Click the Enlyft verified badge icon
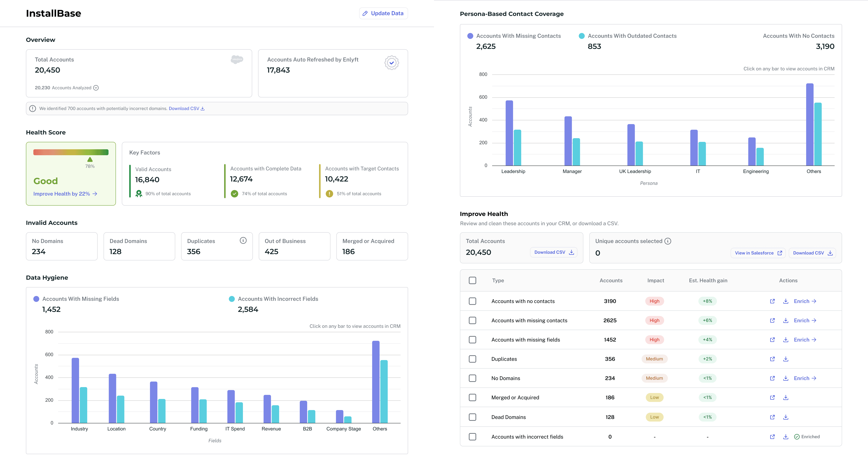This screenshot has width=868, height=466. coord(392,63)
